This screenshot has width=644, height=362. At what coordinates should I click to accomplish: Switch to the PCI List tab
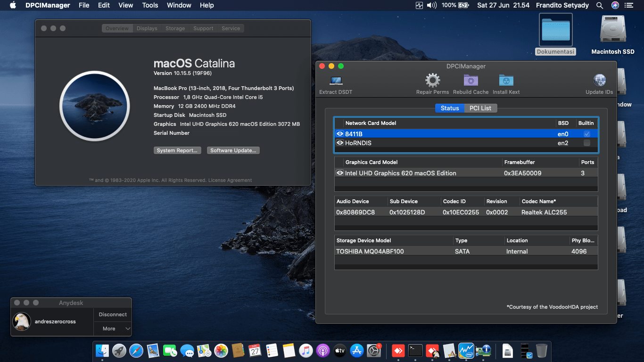[480, 108]
